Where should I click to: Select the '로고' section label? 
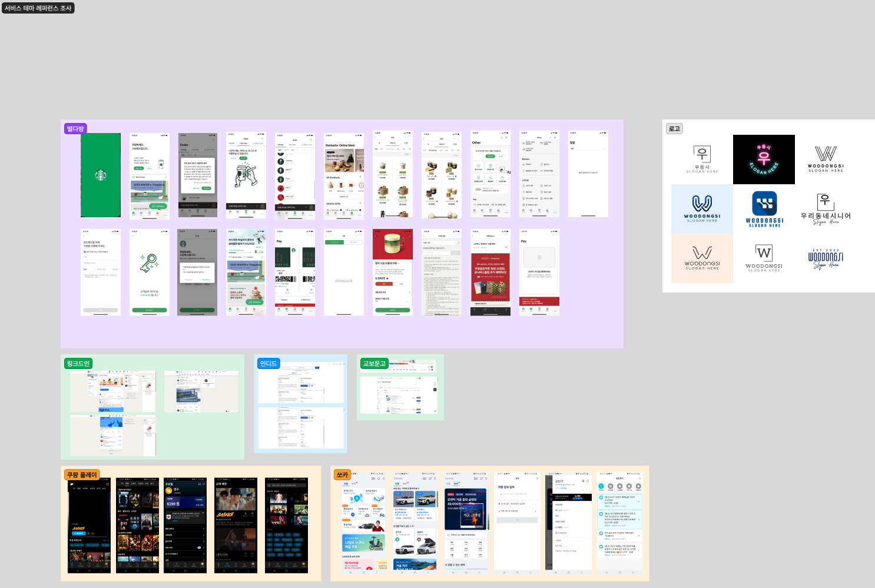[x=674, y=128]
